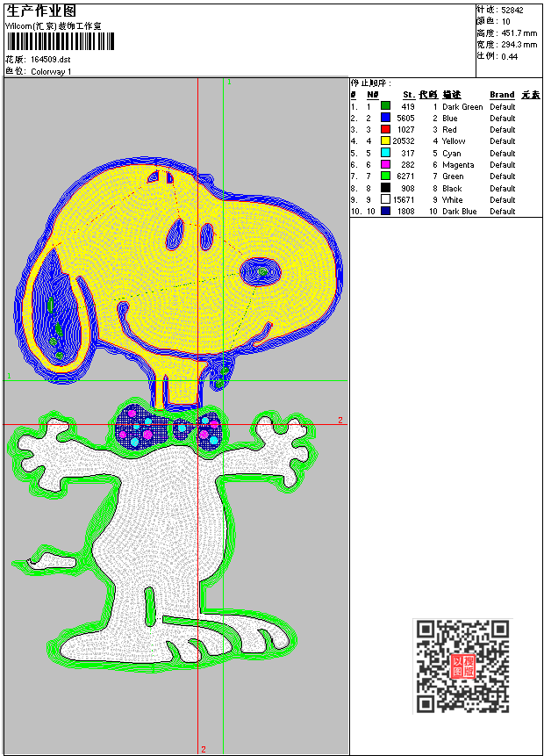The width and height of the screenshot is (544, 756).
Task: Click the Brand column header
Action: tap(502, 95)
